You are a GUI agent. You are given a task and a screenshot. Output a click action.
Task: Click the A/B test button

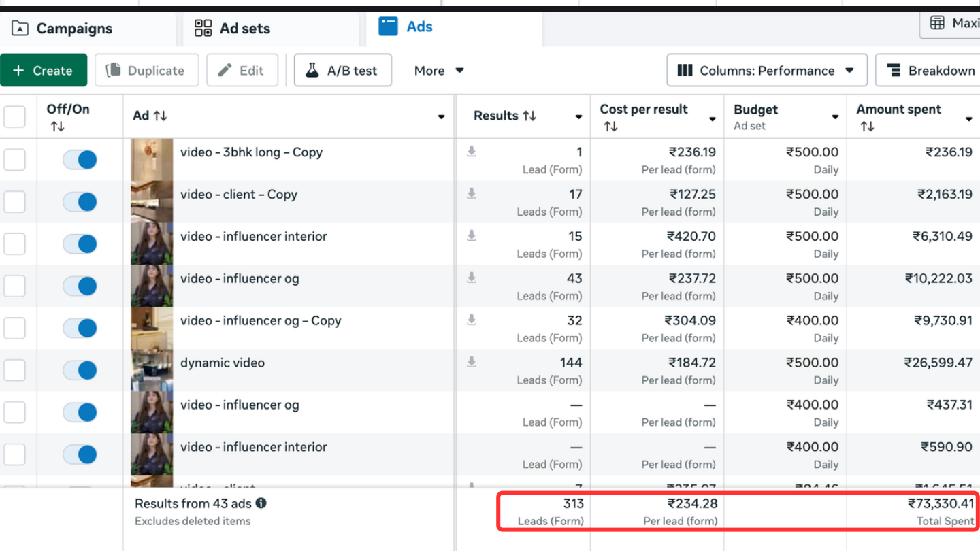(x=342, y=71)
